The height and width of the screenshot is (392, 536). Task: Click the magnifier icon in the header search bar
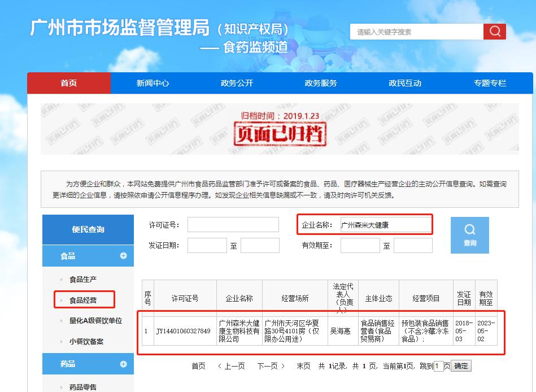(x=494, y=32)
